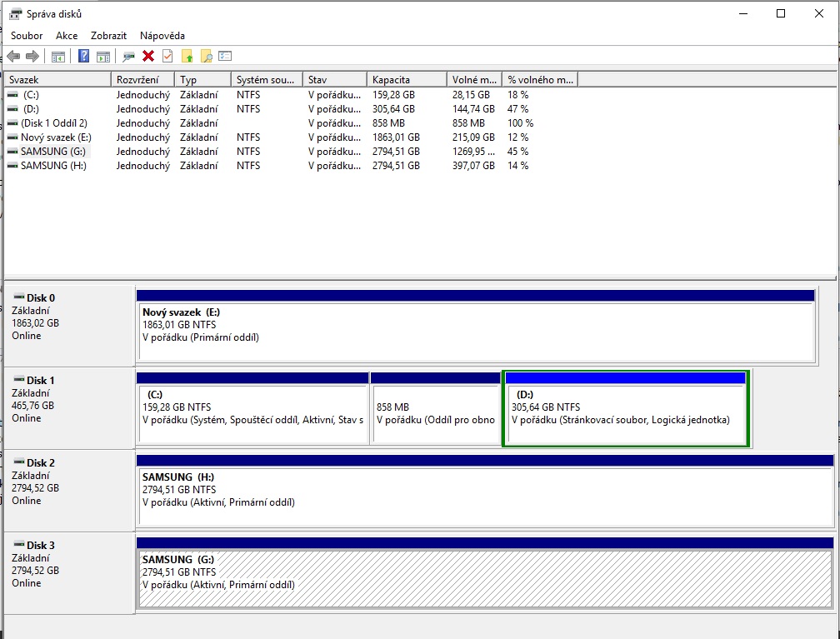The image size is (840, 639).
Task: Click the folder icon with magnifying glass
Action: (x=206, y=57)
